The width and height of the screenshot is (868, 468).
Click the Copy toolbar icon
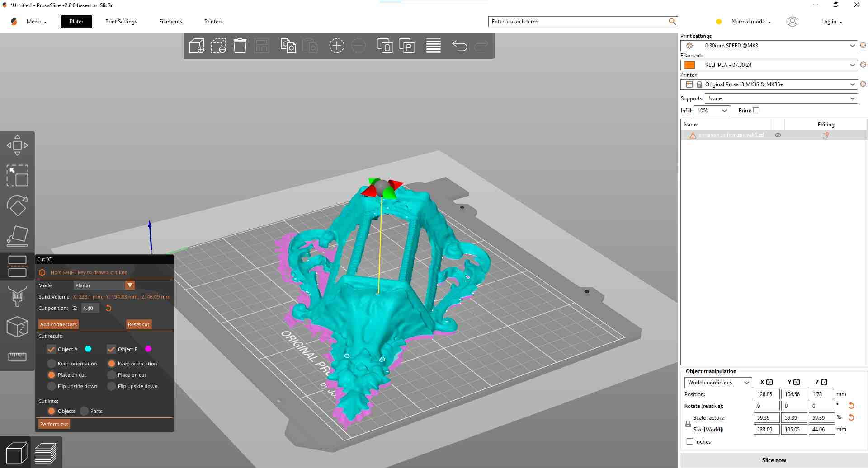[288, 46]
